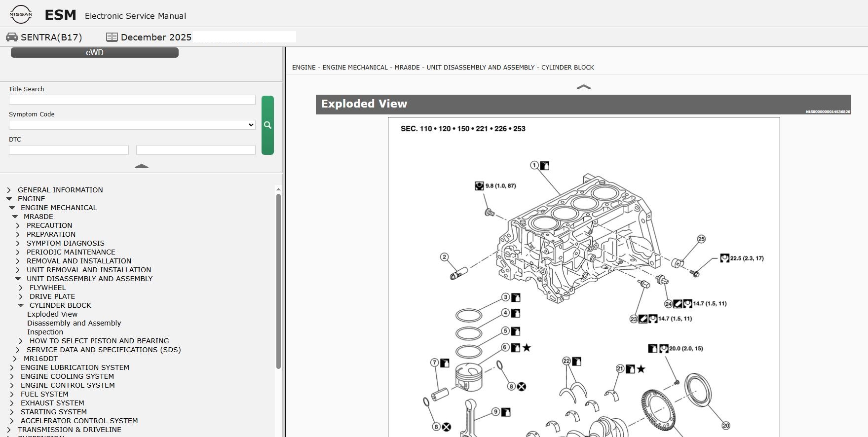
Task: Click callout number 5 for oil ring
Action: [505, 331]
